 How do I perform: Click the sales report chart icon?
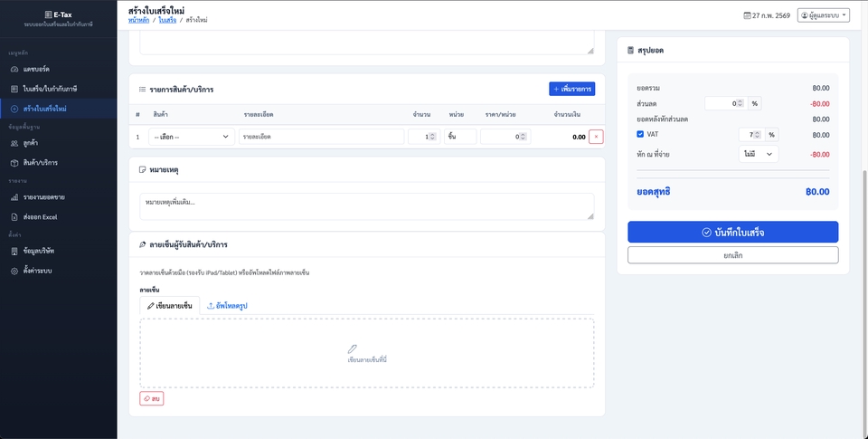point(14,197)
